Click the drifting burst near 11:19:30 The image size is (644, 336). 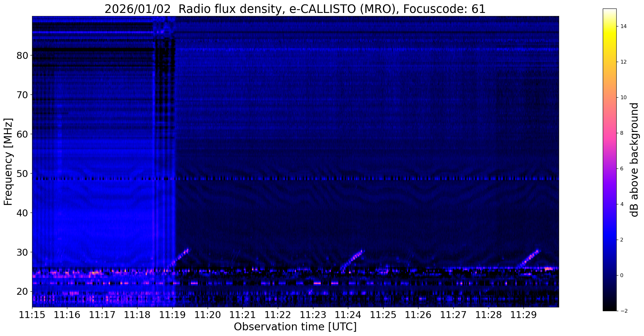[x=178, y=258]
